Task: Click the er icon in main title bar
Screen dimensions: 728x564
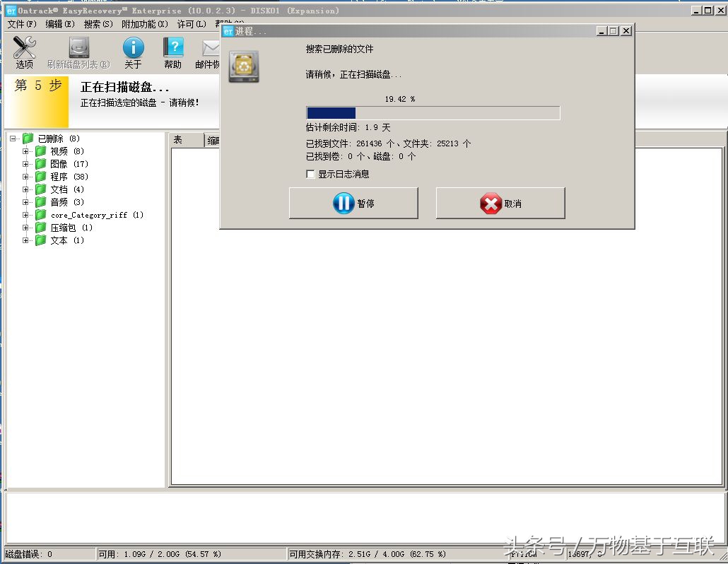Action: click(x=11, y=11)
